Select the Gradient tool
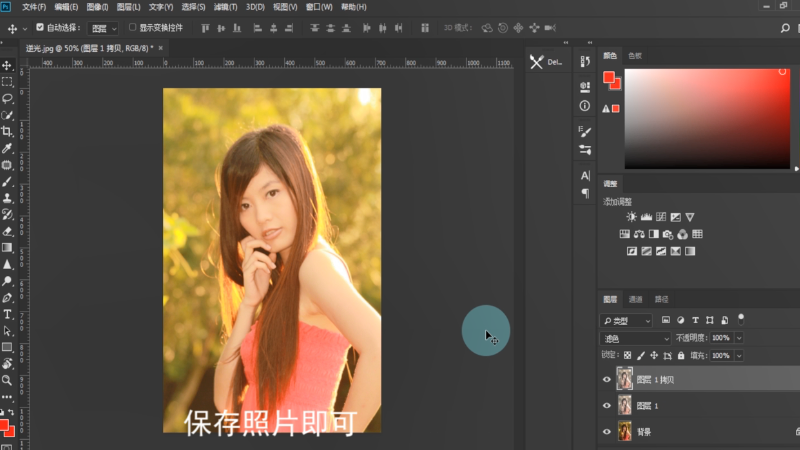Screen dimensions: 800x450 pyautogui.click(x=7, y=247)
